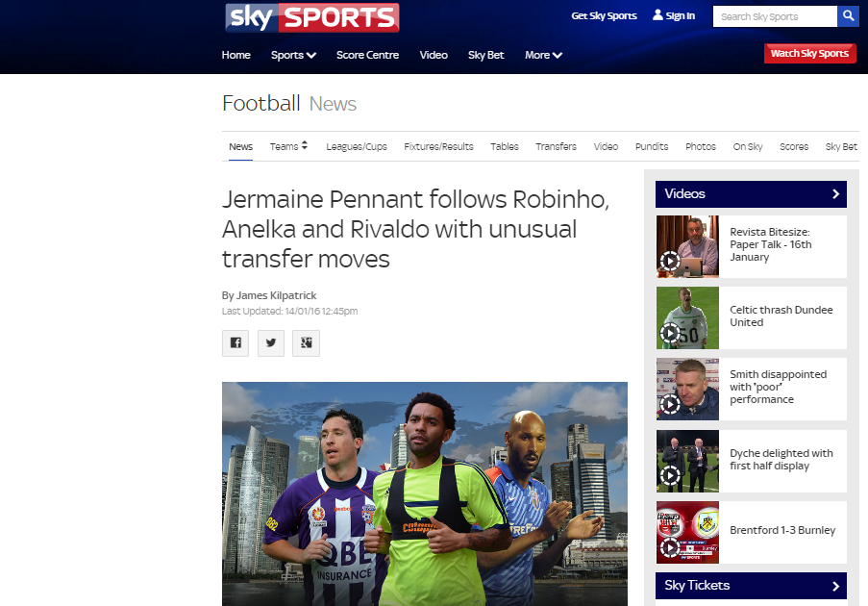Viewport: 868px width, 606px height.
Task: Click the Watch Sky Sports button
Action: tap(810, 53)
